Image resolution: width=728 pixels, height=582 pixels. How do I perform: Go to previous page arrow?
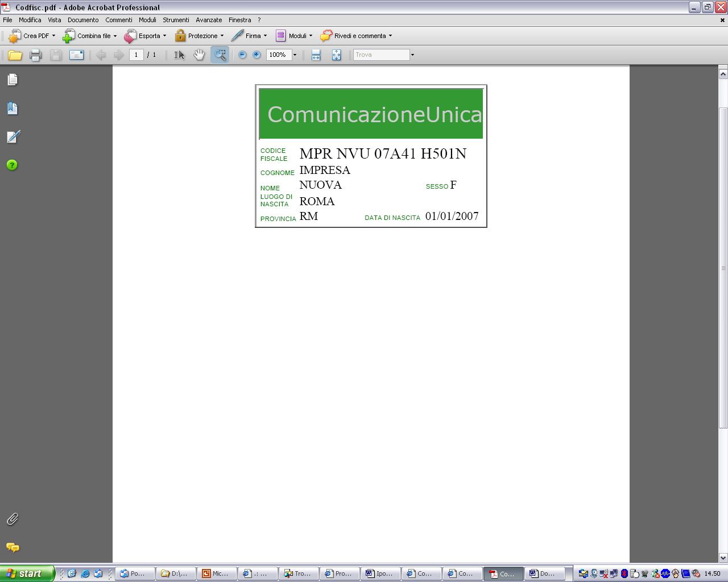(x=101, y=55)
